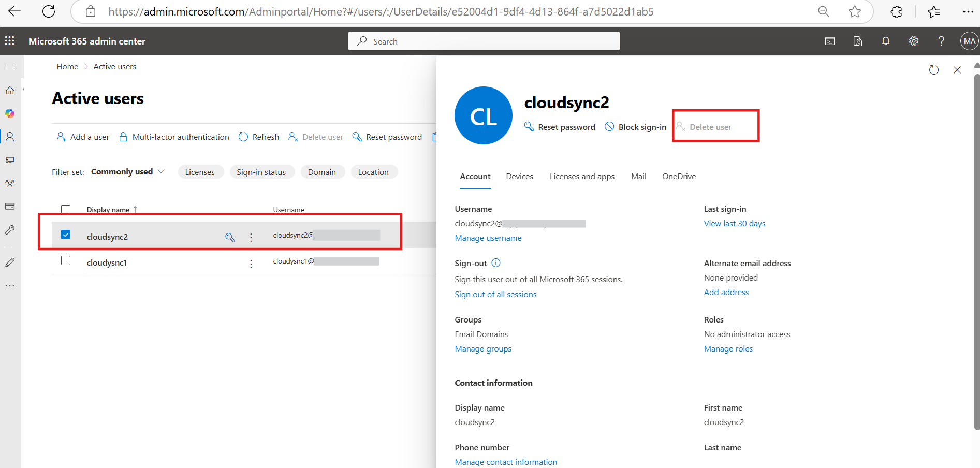
Task: Launch Cloud Shell from the top bar
Action: pyautogui.click(x=829, y=41)
